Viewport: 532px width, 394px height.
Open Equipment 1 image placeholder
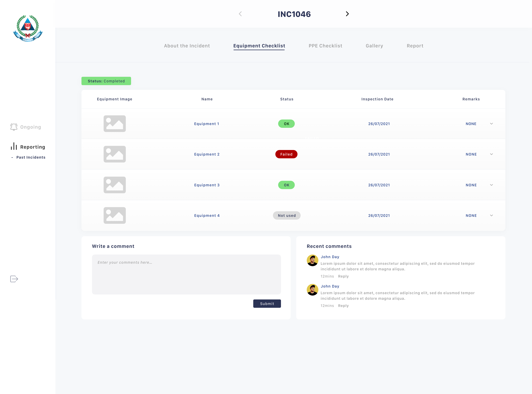[x=115, y=124]
